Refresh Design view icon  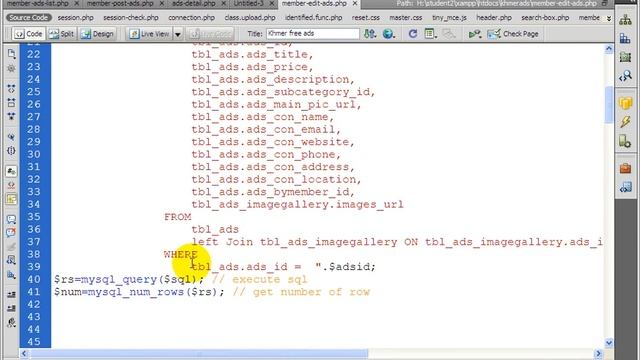(413, 34)
